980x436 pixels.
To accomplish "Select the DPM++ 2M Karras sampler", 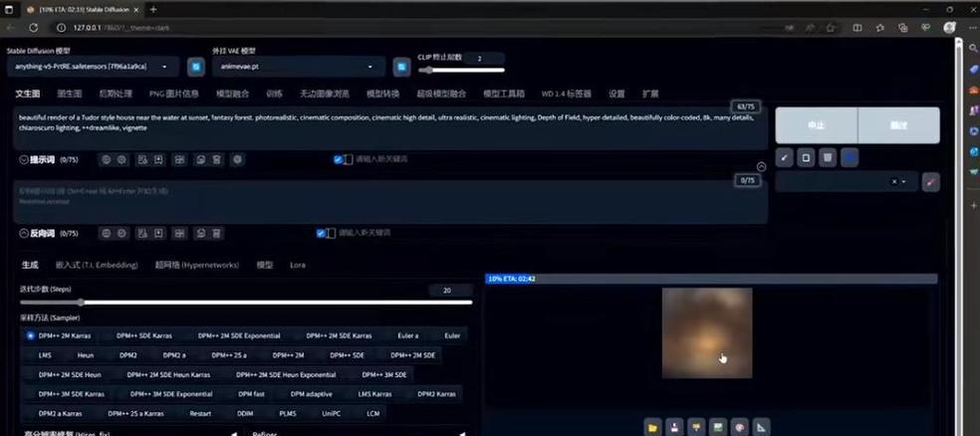I will point(60,336).
